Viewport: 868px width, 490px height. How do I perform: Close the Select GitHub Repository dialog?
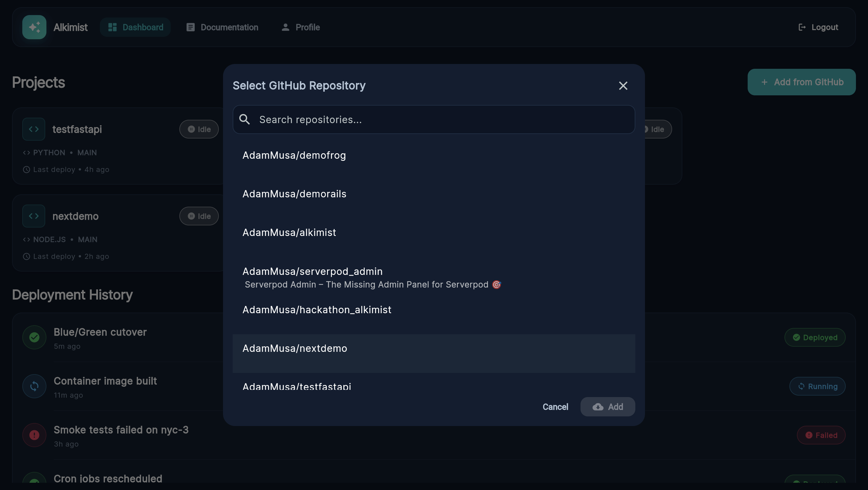[x=623, y=86]
